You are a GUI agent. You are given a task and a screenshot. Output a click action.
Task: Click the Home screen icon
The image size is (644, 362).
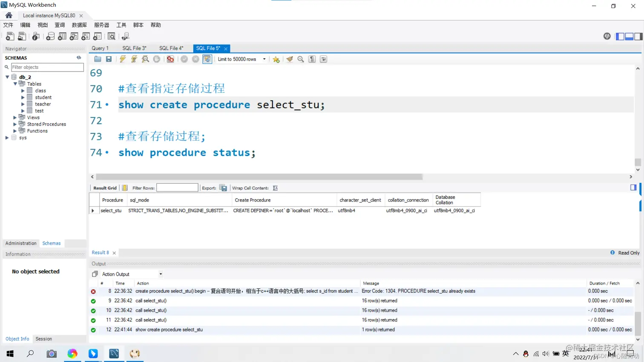pos(9,15)
